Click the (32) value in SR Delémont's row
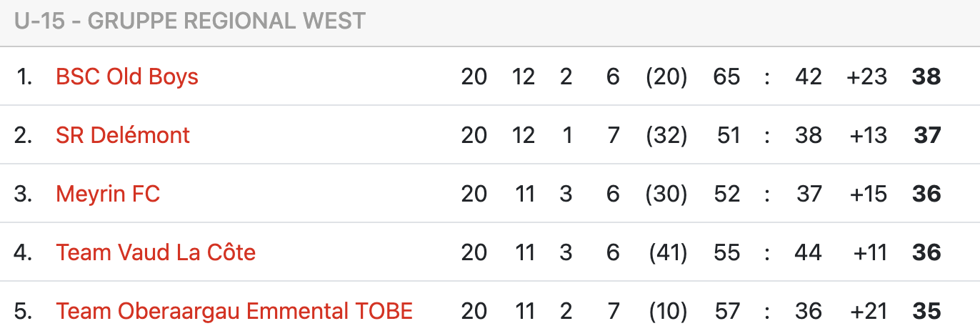The width and height of the screenshot is (980, 336). [x=666, y=135]
